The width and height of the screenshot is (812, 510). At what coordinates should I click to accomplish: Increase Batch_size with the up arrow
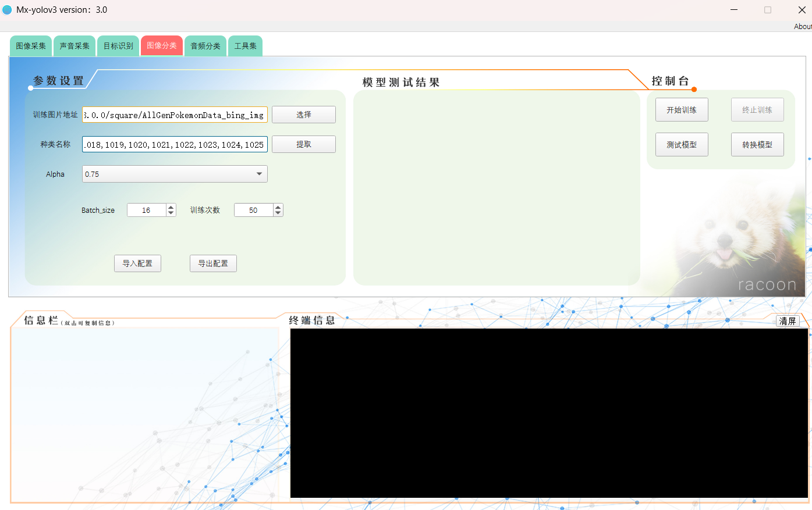coord(171,206)
